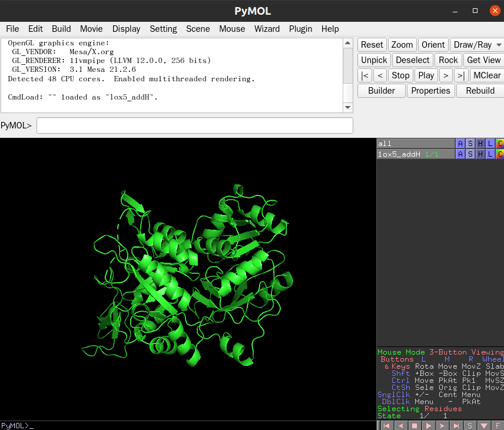
Task: Click the Play button
Action: click(426, 75)
